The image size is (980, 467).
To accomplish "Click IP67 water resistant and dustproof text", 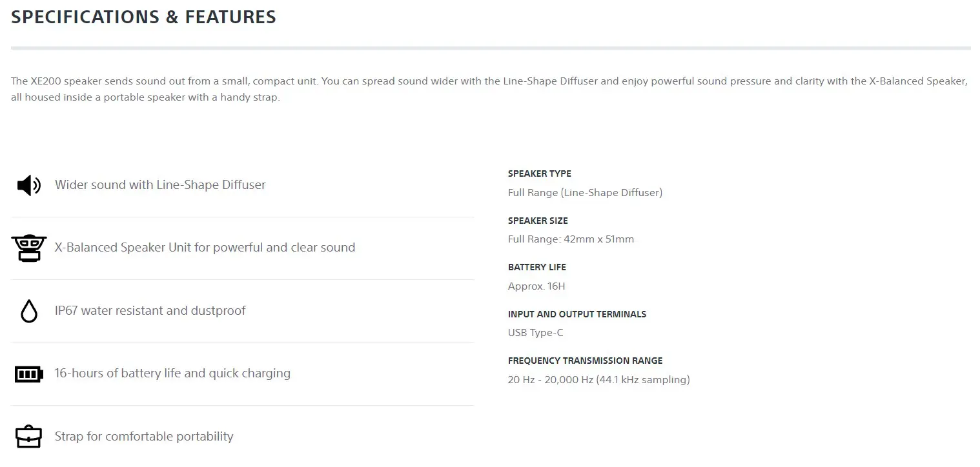I will point(150,311).
